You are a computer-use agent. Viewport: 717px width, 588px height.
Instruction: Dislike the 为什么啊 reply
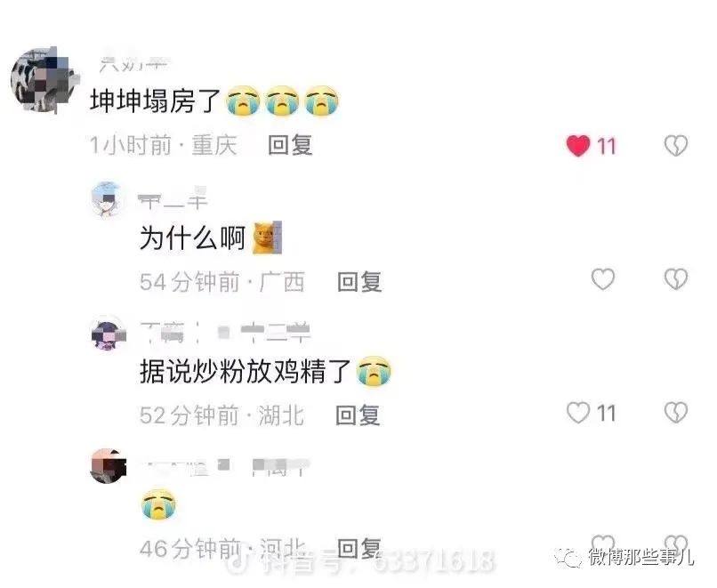click(676, 279)
